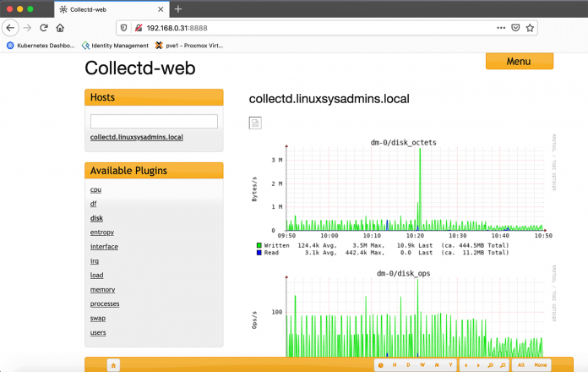Click the Hosts panel header
Image resolution: width=588 pixels, height=372 pixels.
[154, 97]
